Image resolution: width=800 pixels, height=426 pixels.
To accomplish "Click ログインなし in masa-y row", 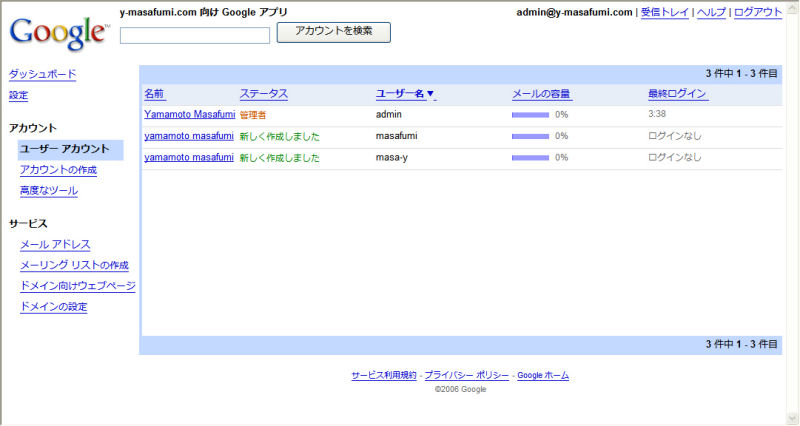I will (x=674, y=158).
